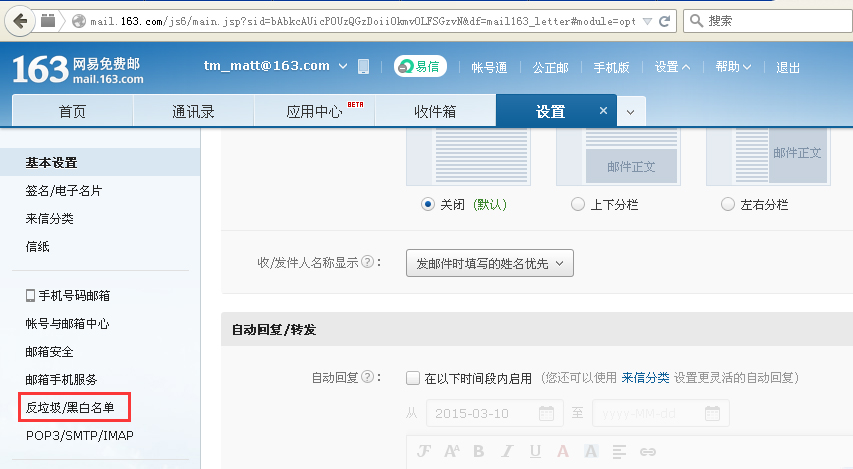Click the 来信分类 link in auto-reply hint

pos(645,378)
